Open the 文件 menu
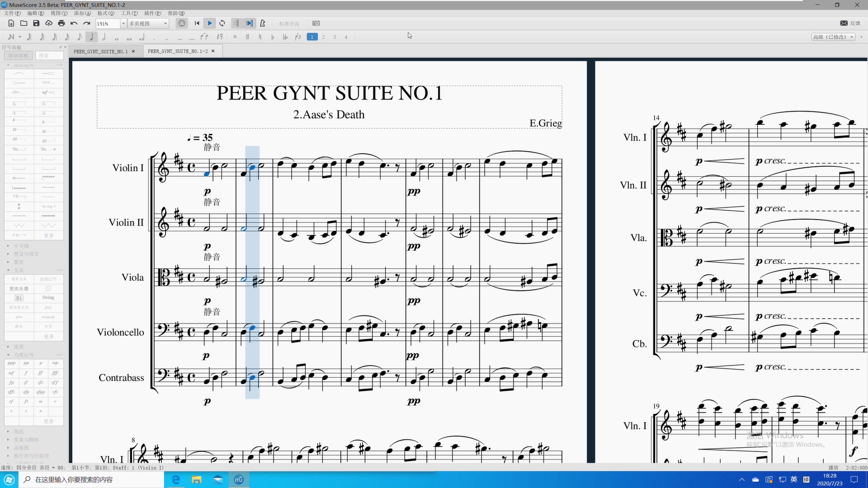Screen dimensions: 868x488 (x=12, y=13)
